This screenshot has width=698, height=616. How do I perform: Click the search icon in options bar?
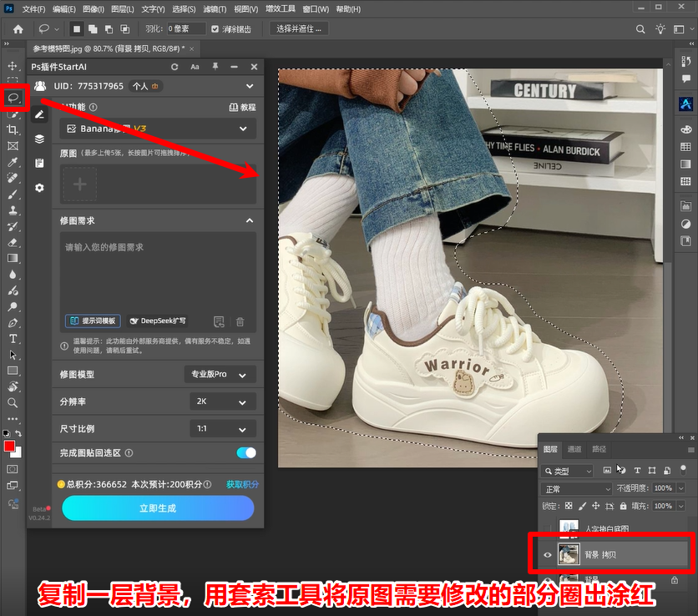(x=640, y=29)
